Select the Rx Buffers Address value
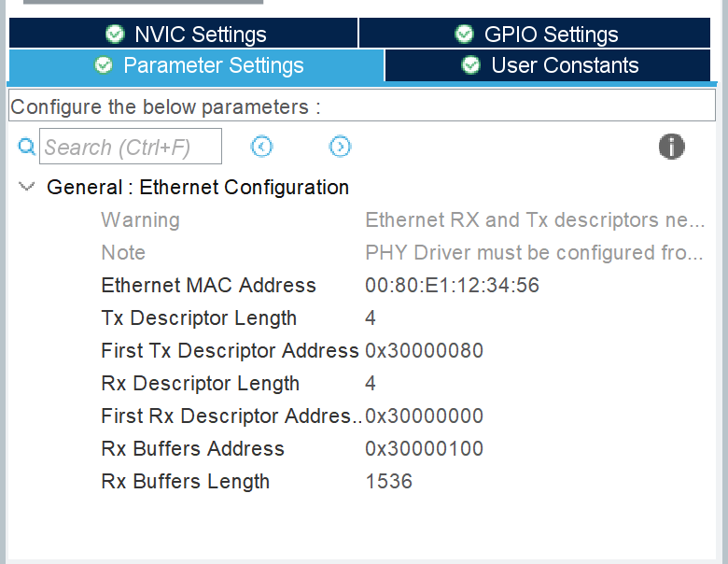Screen dimensions: 728x564 [425, 448]
